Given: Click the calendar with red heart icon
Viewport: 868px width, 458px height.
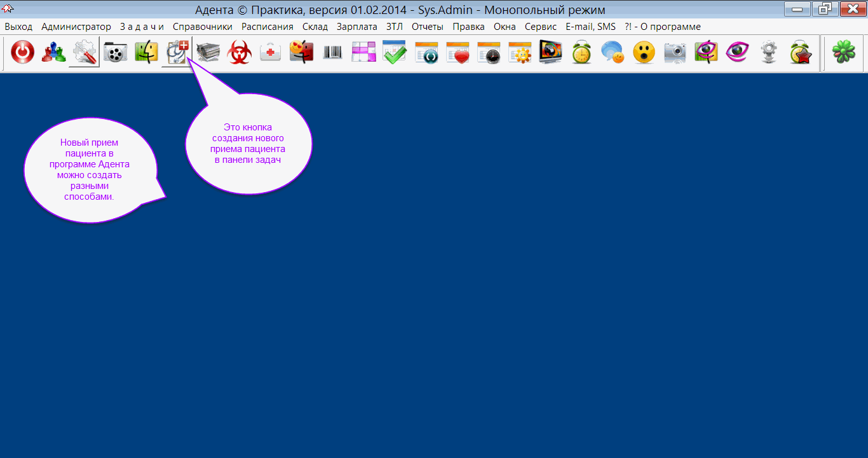Looking at the screenshot, I should coord(457,53).
